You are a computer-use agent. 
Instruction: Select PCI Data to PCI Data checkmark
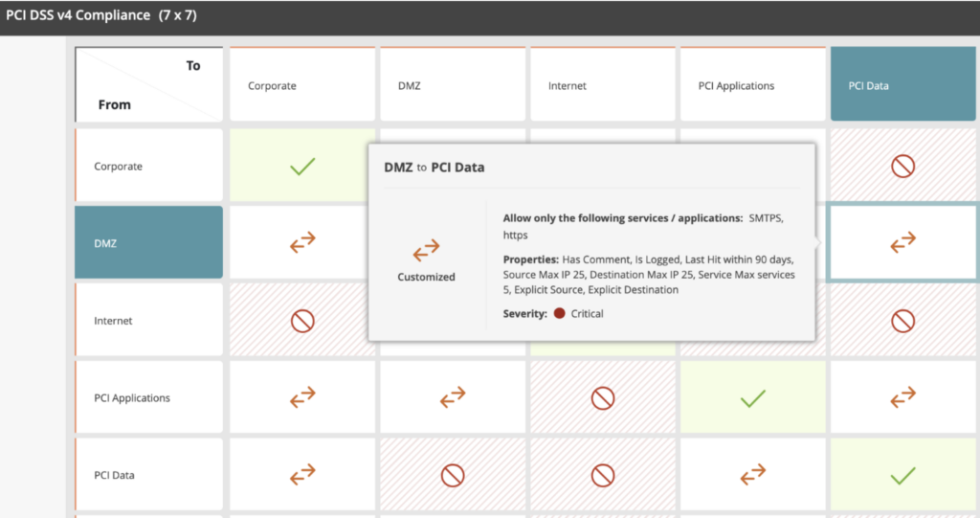pos(902,475)
